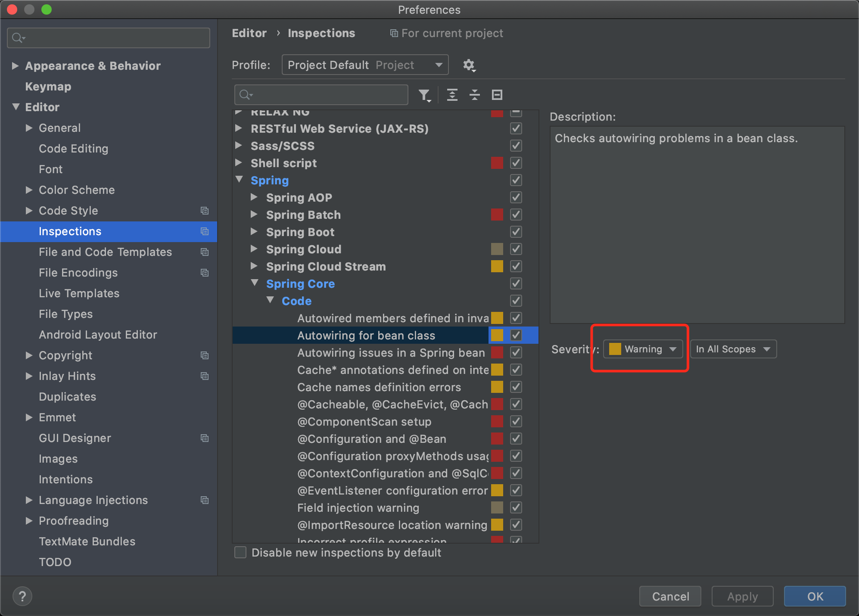The height and width of the screenshot is (616, 859).
Task: Open the profile gear settings icon
Action: [469, 65]
